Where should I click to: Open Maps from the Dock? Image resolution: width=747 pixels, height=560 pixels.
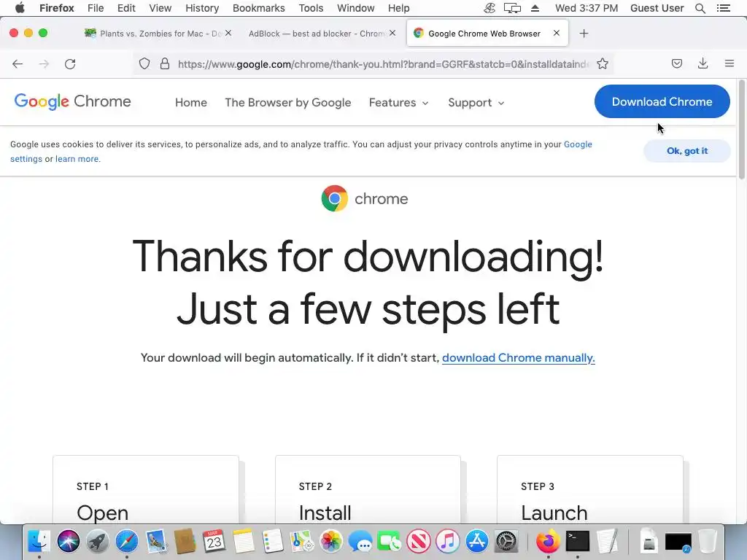301,542
